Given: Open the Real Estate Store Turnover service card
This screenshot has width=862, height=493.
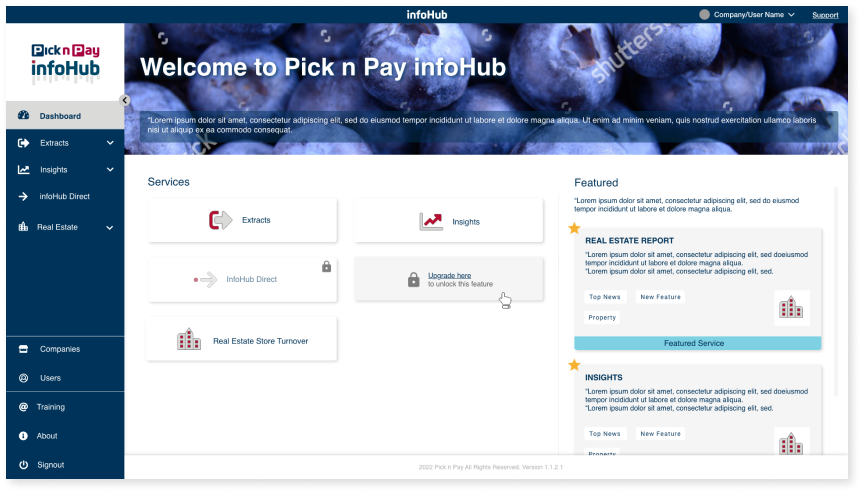Looking at the screenshot, I should point(242,339).
